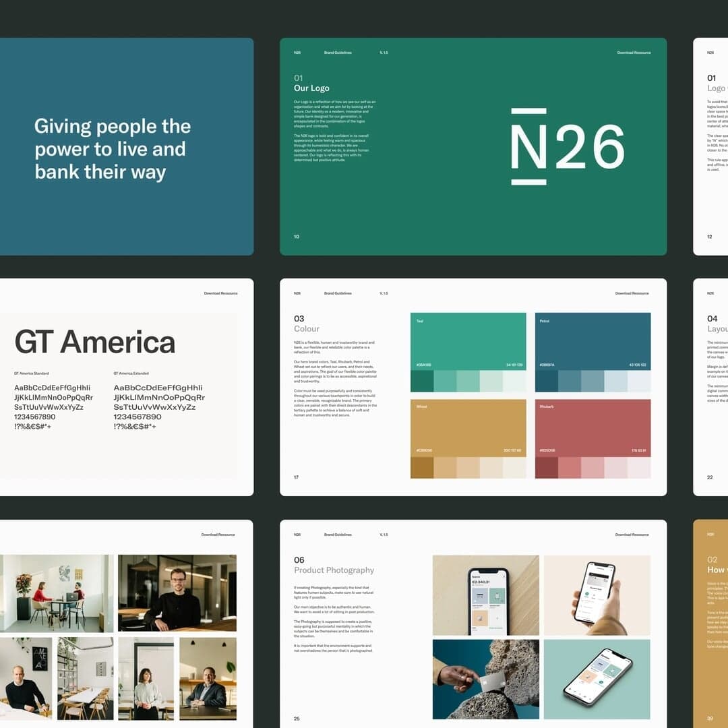
Task: Select the man seated at desk portrait
Action: coord(177,593)
